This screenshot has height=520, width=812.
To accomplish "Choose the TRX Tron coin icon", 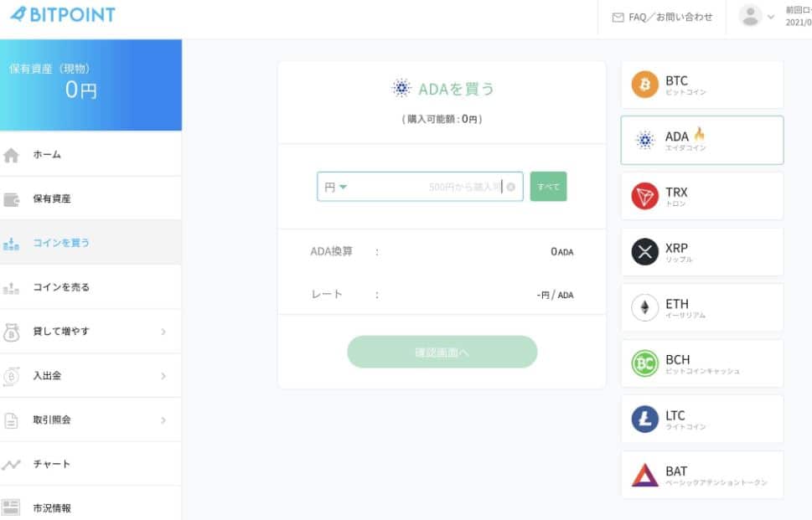I will (644, 196).
